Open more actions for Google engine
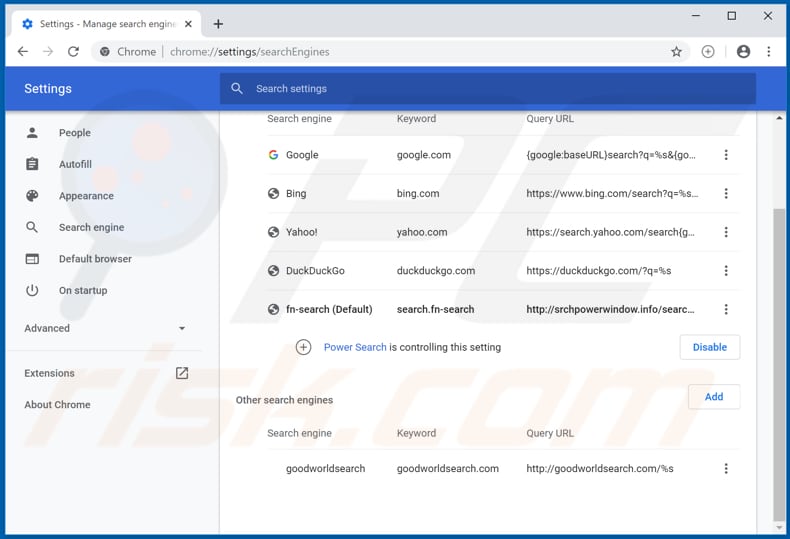The width and height of the screenshot is (790, 539). pyautogui.click(x=726, y=155)
